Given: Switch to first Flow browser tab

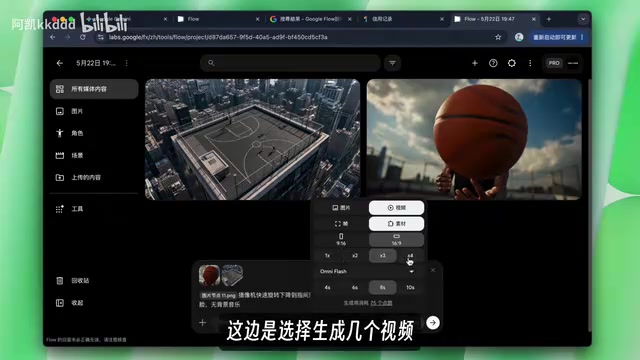Looking at the screenshot, I should (218, 19).
